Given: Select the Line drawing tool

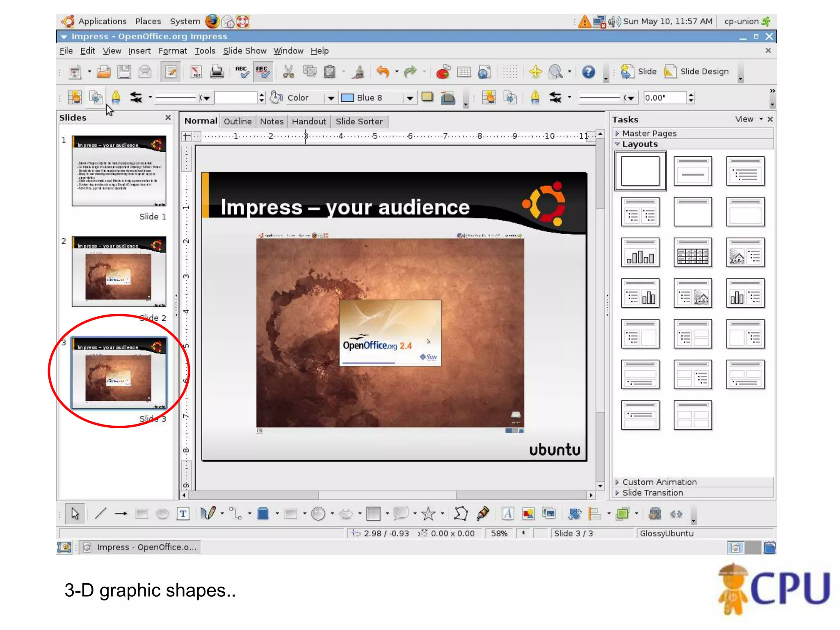Looking at the screenshot, I should 100,514.
